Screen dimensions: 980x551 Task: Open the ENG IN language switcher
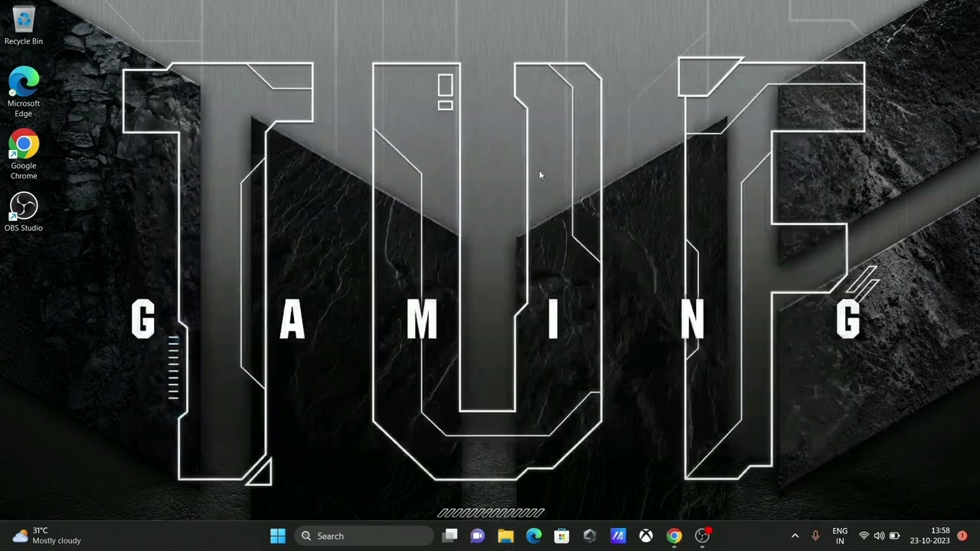[840, 536]
